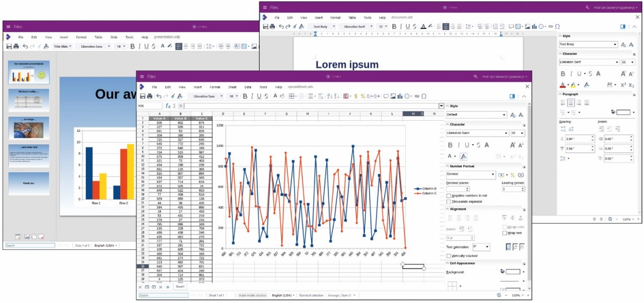The image size is (644, 303).
Task: Open the Slide menu in presentation window
Action: coord(114,37)
